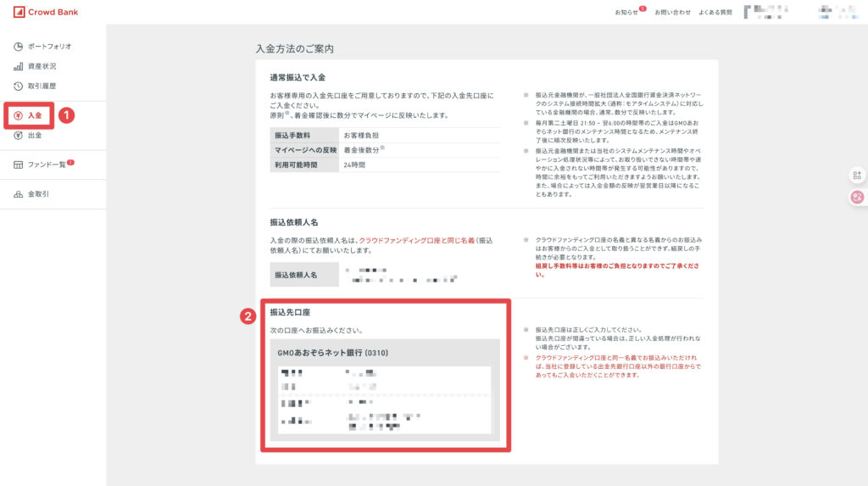Screen dimensions: 868x486
Task: Go to よくある質問 FAQ page
Action: coord(714,13)
